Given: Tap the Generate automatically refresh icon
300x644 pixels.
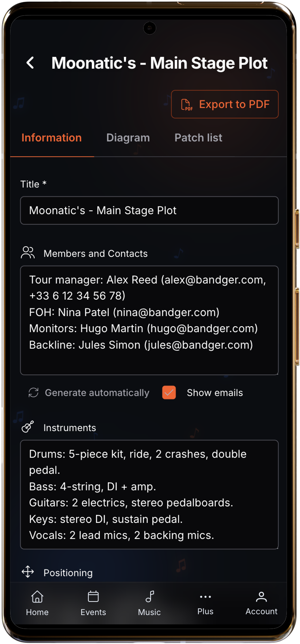Looking at the screenshot, I should pos(34,393).
